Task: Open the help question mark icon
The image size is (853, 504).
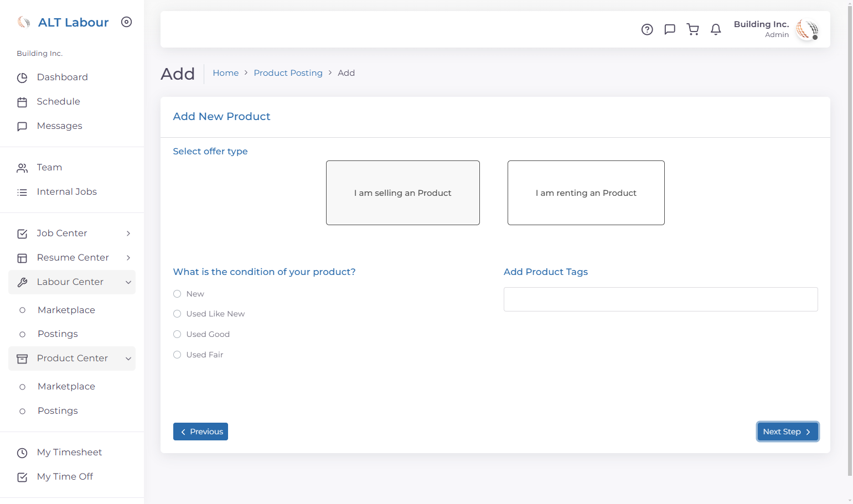Action: [647, 30]
